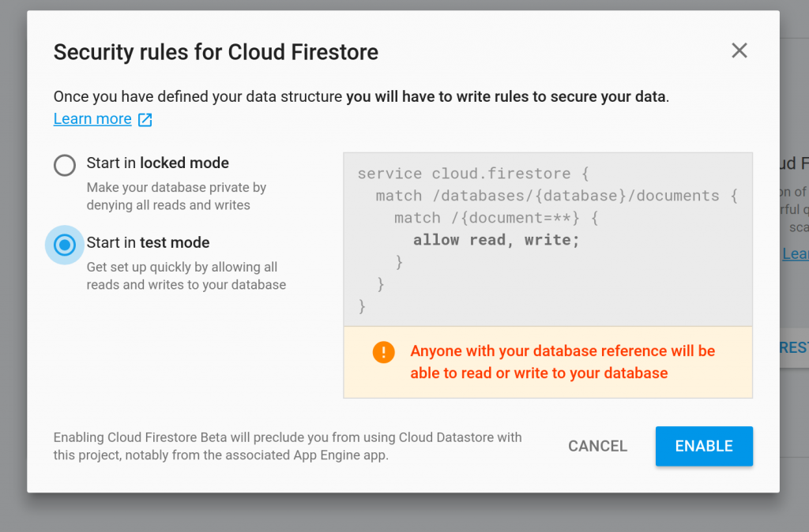Click the partially hidden background link at right edge
Viewport: 809px width, 532px height.
pos(796,254)
